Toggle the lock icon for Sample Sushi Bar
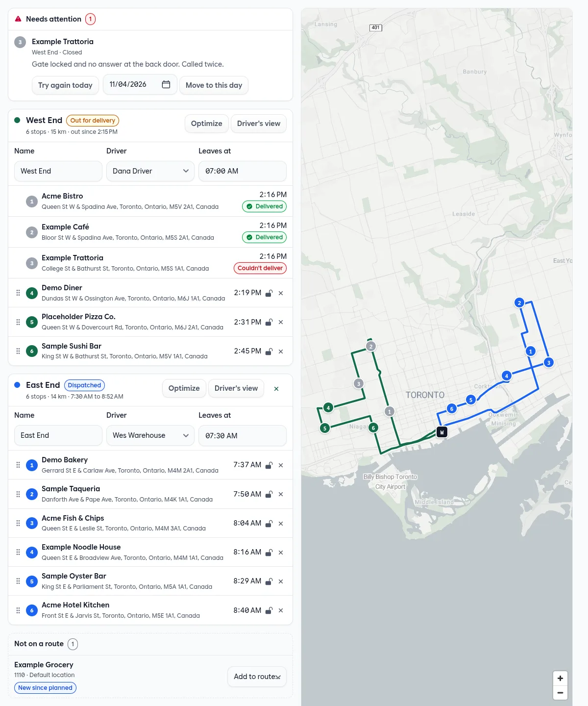Screen dimensions: 588x706 pos(269,352)
